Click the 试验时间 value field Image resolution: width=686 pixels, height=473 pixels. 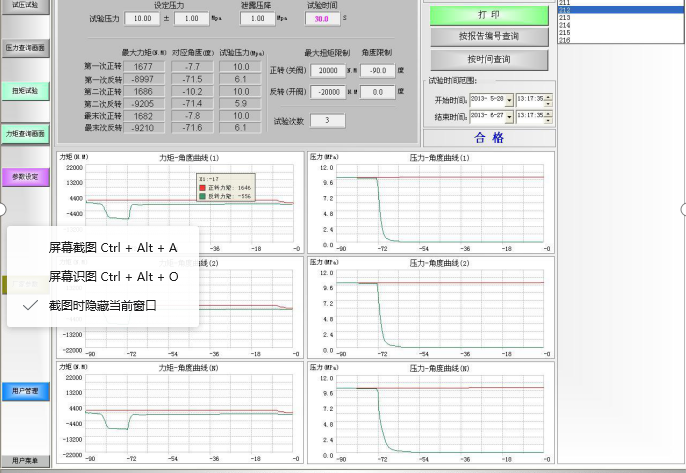point(321,18)
